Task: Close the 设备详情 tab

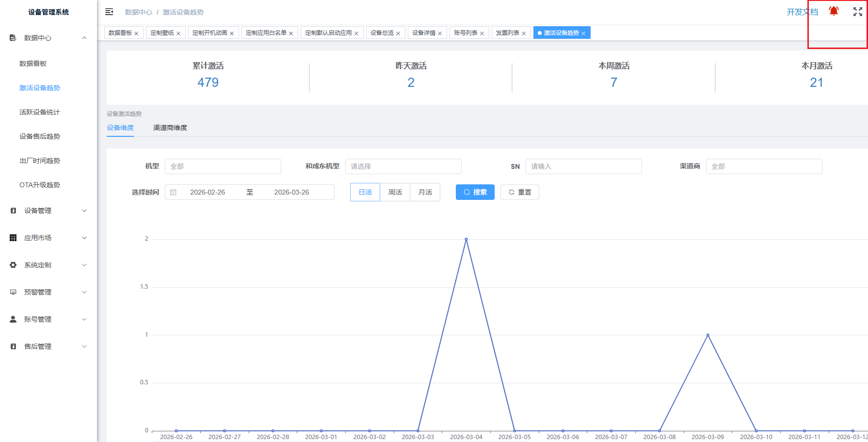Action: click(440, 33)
